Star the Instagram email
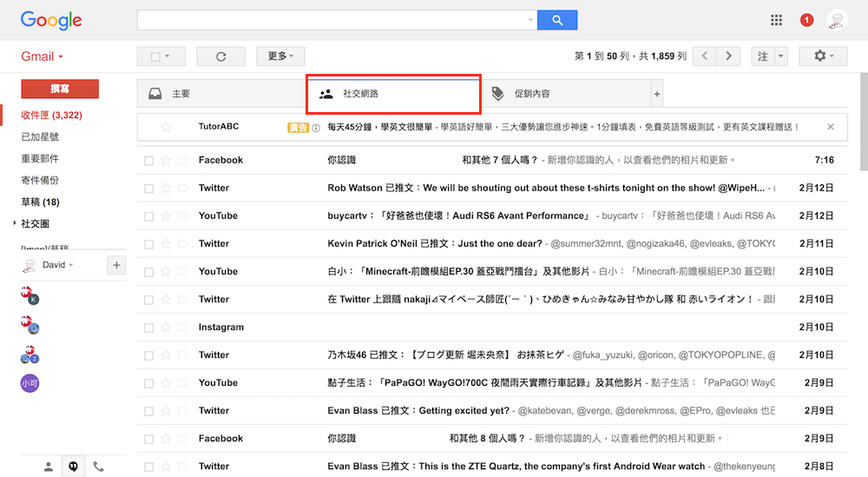This screenshot has width=868, height=477. click(166, 328)
